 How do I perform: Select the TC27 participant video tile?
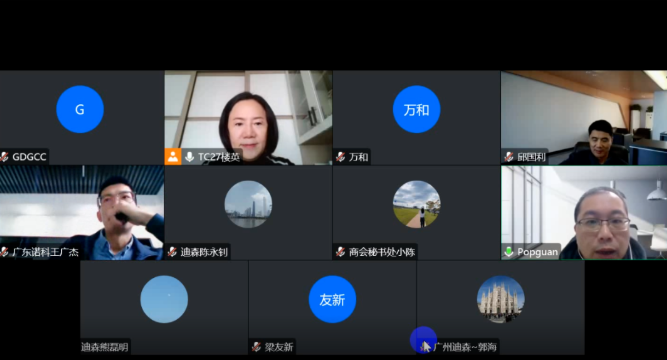(248, 117)
